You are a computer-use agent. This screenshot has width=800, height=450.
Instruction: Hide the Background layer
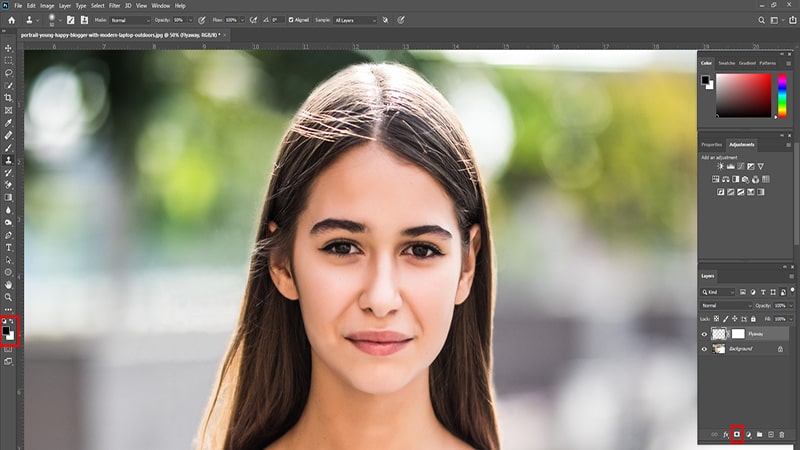(704, 349)
